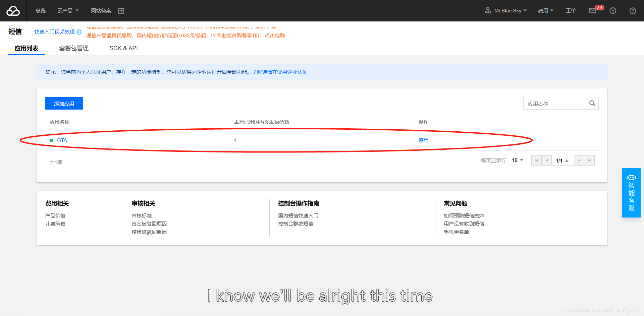
Task: Switch to the 套餐包管理 tab
Action: 74,48
